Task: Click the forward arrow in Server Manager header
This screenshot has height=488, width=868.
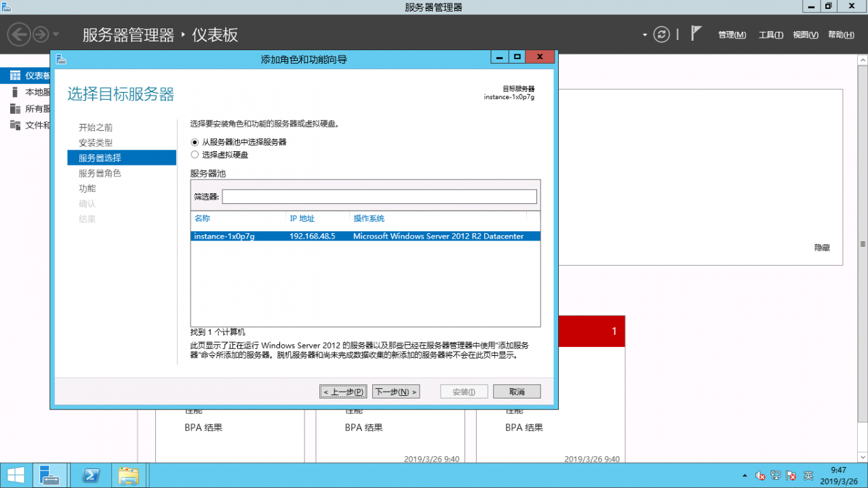Action: click(41, 34)
